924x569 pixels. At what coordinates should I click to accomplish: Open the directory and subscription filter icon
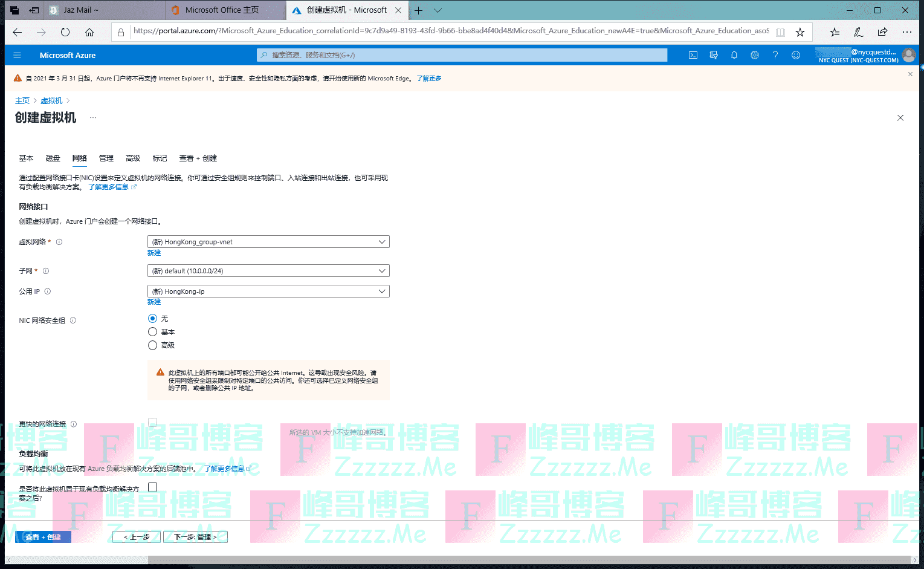click(714, 55)
